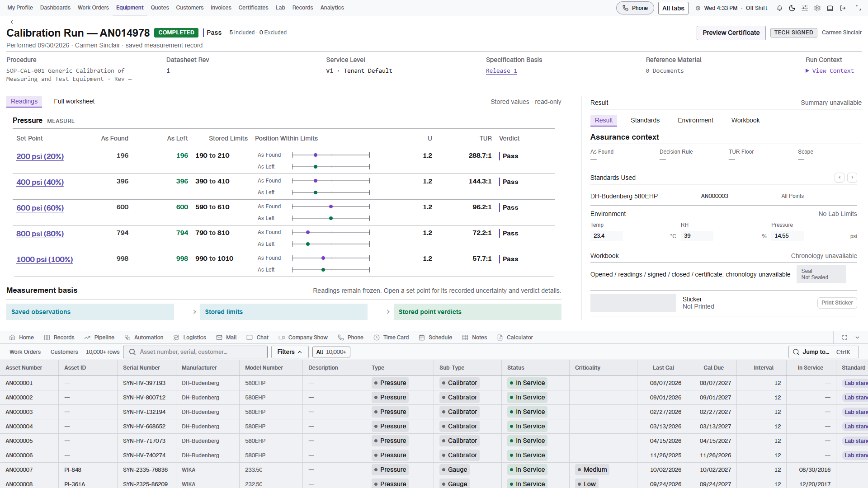Click Preview Certificate

(731, 33)
